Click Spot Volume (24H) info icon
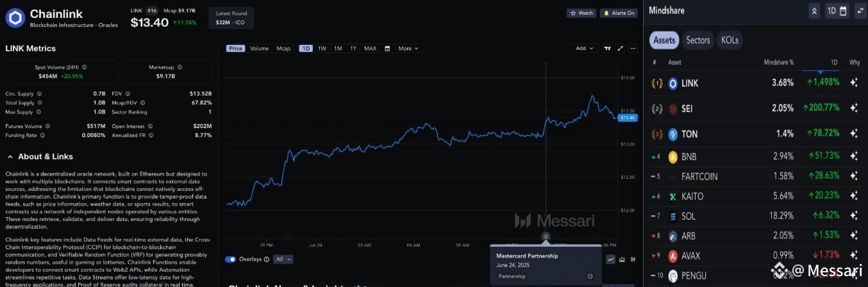The height and width of the screenshot is (287, 868). pos(84,67)
